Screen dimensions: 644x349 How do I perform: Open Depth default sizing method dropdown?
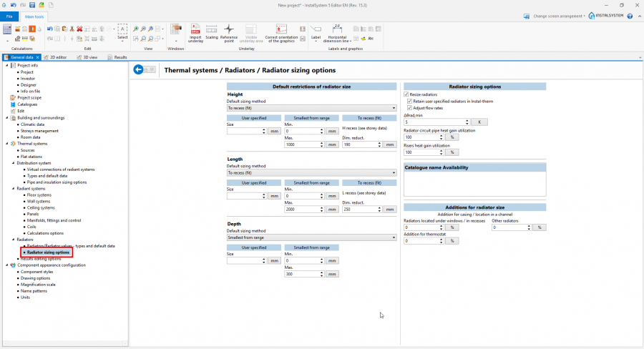tap(311, 237)
